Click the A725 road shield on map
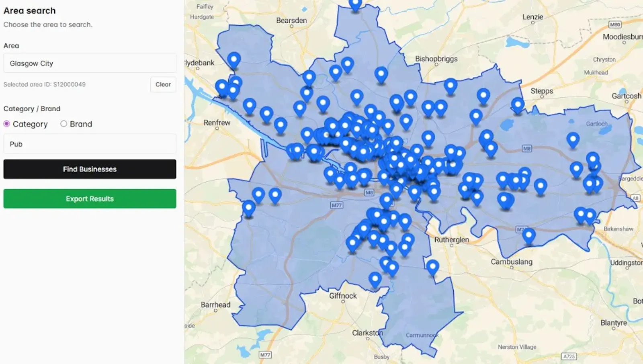Viewport: 643px width, 364px height. pyautogui.click(x=569, y=356)
